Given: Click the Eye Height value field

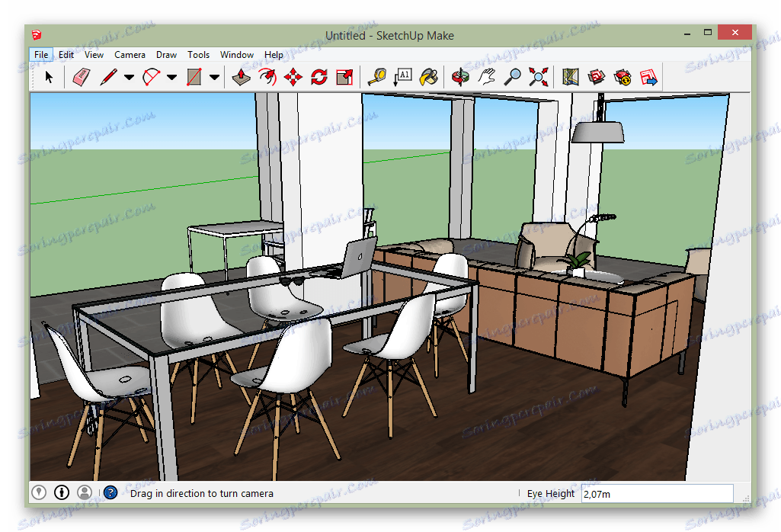Looking at the screenshot, I should 657,494.
